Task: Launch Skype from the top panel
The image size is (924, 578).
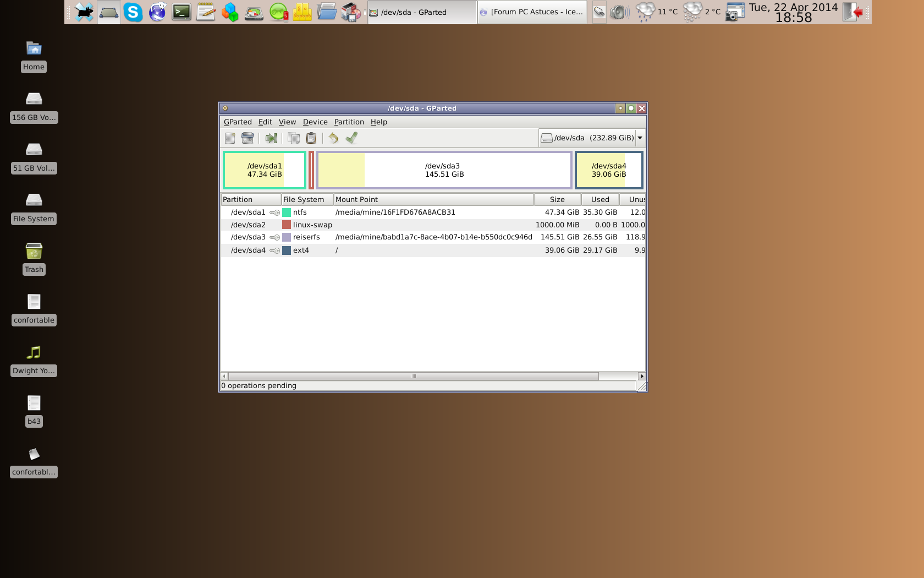Action: tap(133, 12)
